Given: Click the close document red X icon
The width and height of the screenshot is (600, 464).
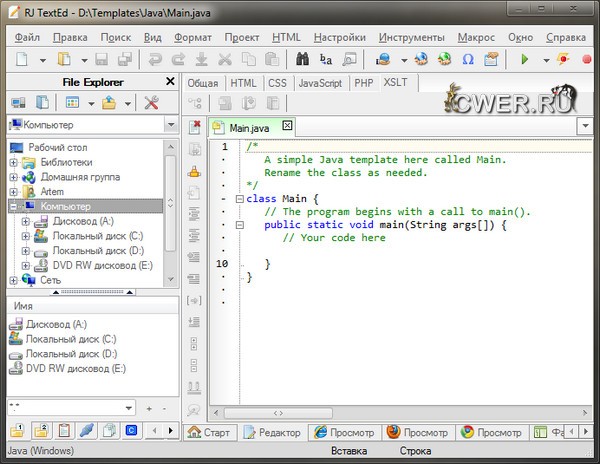Looking at the screenshot, I should click(196, 127).
